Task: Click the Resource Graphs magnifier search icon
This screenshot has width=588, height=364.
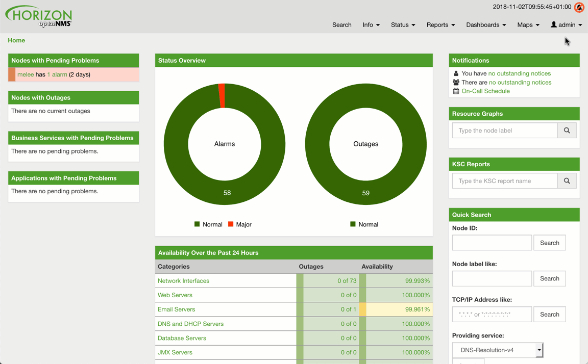Action: 567,131
